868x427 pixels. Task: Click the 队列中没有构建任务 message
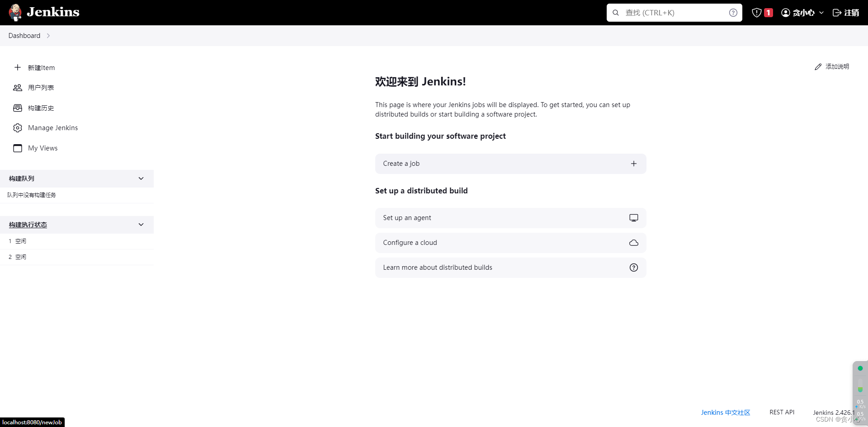pyautogui.click(x=32, y=195)
